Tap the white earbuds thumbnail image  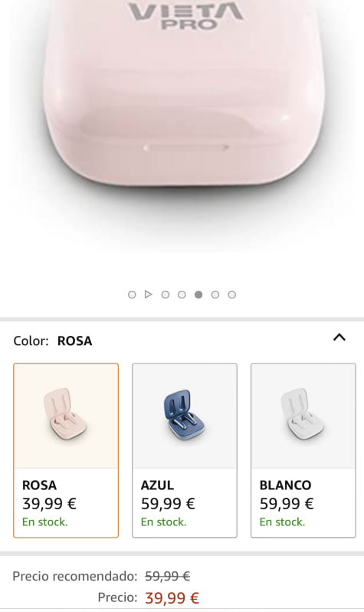(x=303, y=416)
